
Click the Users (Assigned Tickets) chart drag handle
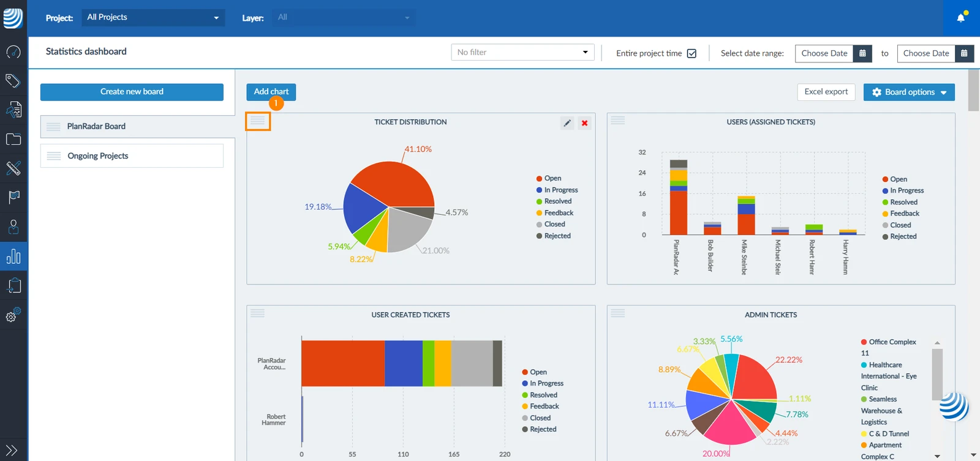coord(618,121)
